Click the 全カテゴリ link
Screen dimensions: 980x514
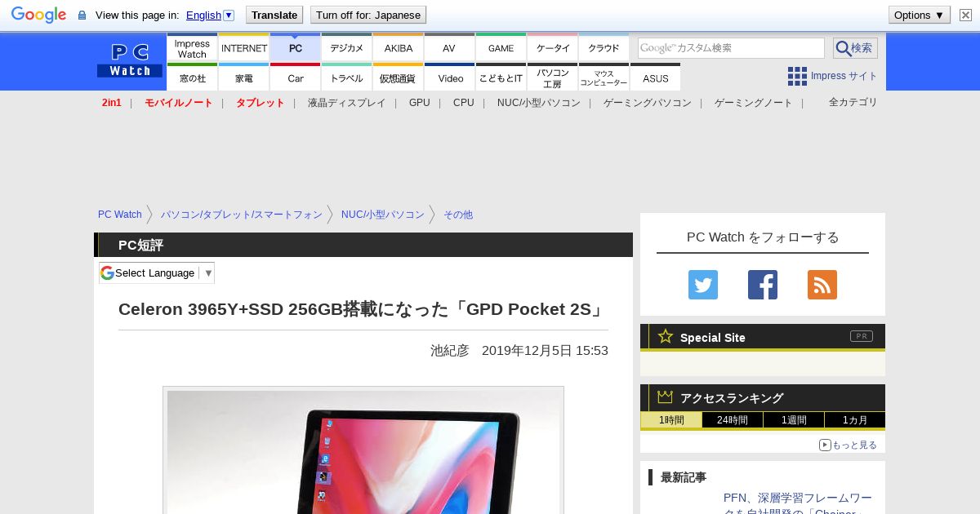tap(853, 102)
